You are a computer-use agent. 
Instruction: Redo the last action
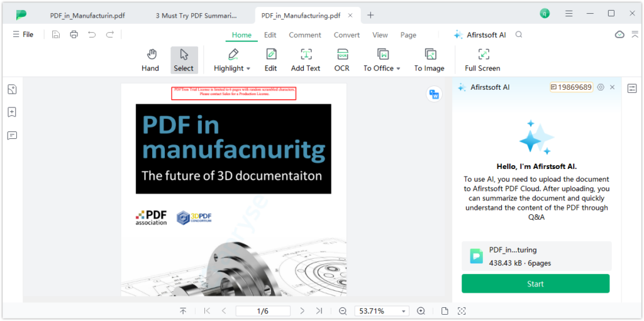point(109,35)
